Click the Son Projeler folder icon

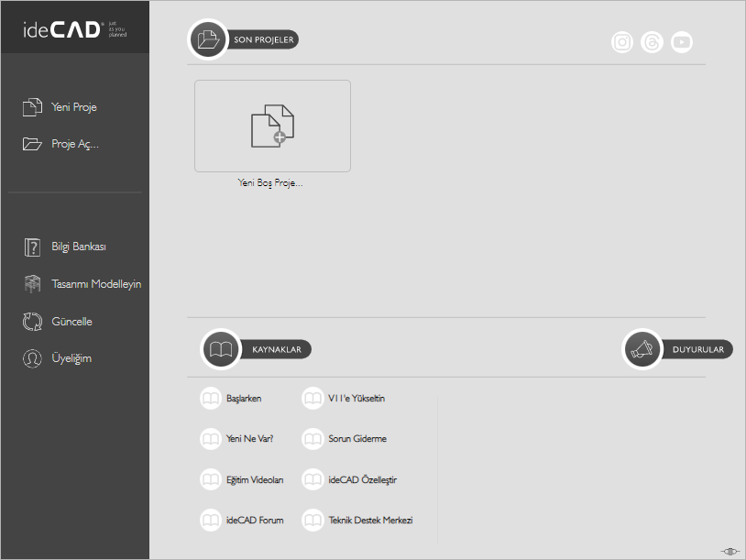point(208,39)
